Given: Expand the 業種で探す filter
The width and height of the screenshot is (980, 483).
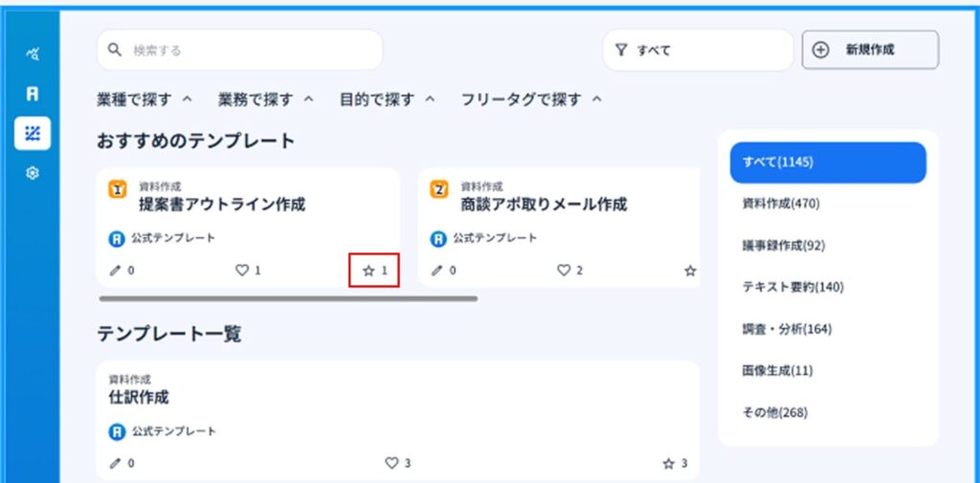Looking at the screenshot, I should point(144,99).
